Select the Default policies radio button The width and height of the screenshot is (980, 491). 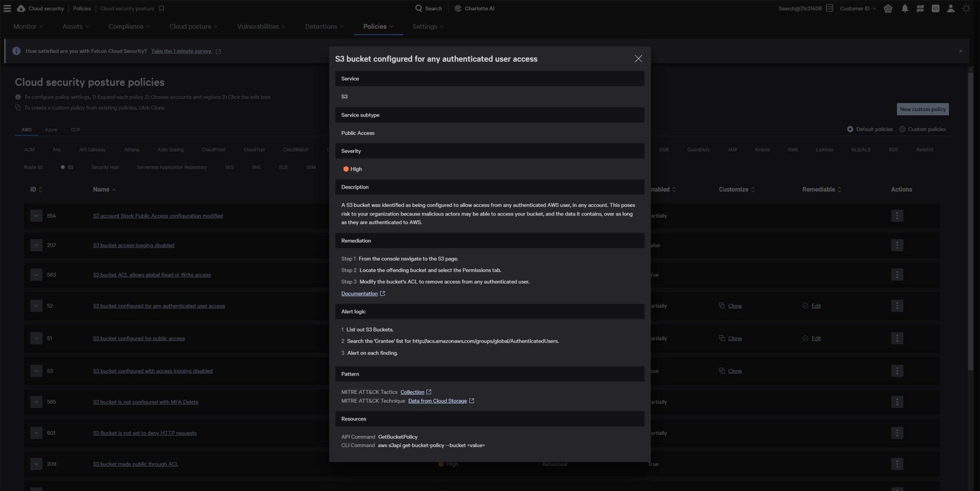click(850, 129)
